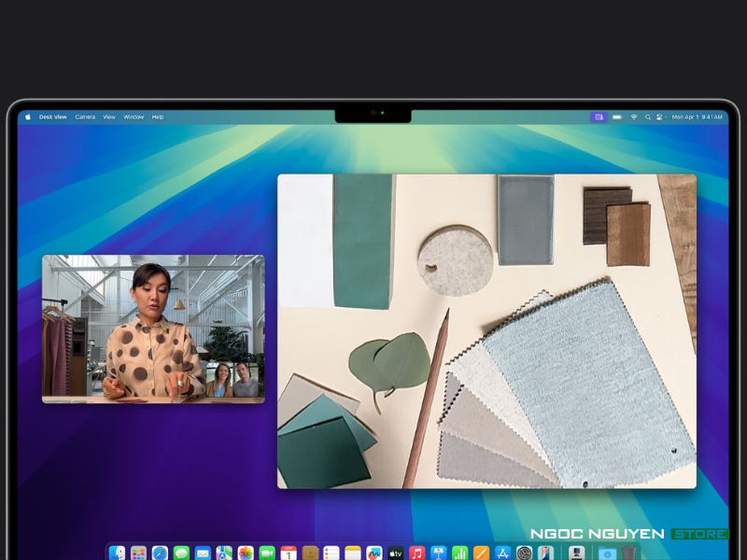Image resolution: width=747 pixels, height=560 pixels.
Task: Toggle the purple screen sharing indicator
Action: point(599,117)
